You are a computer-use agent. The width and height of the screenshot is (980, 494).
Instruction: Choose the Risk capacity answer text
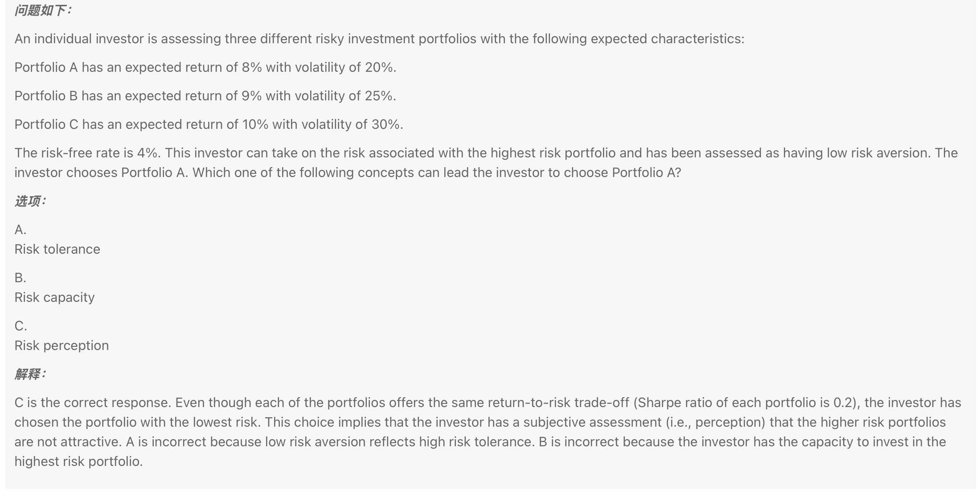(54, 297)
